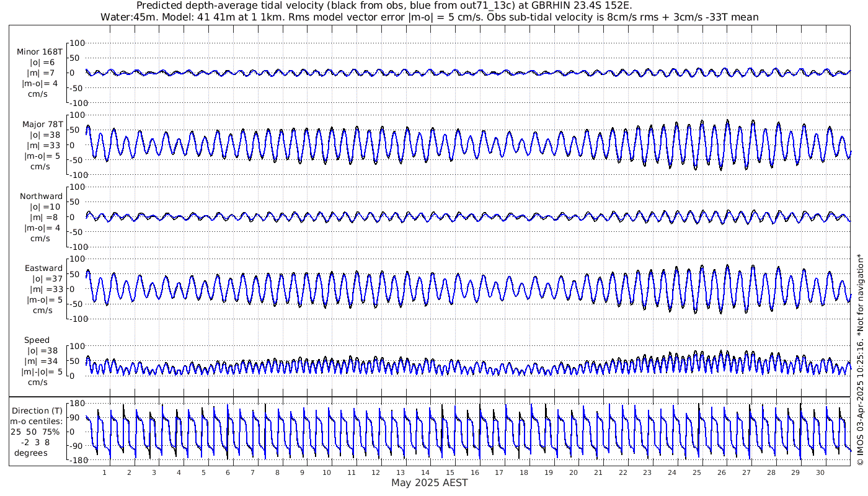868x496 pixels.
Task: Click the 'Eastward' panel label
Action: coord(43,268)
